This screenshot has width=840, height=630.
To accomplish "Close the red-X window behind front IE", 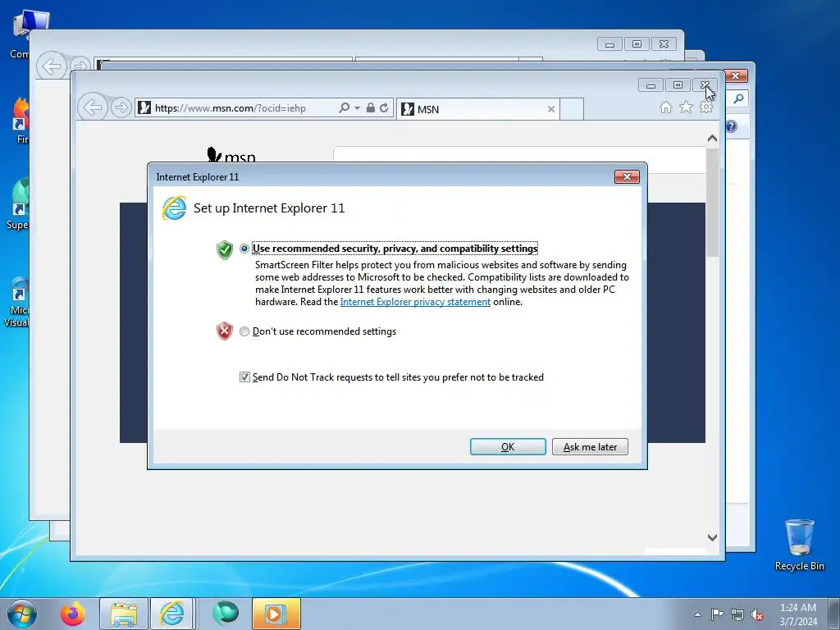I will click(737, 76).
